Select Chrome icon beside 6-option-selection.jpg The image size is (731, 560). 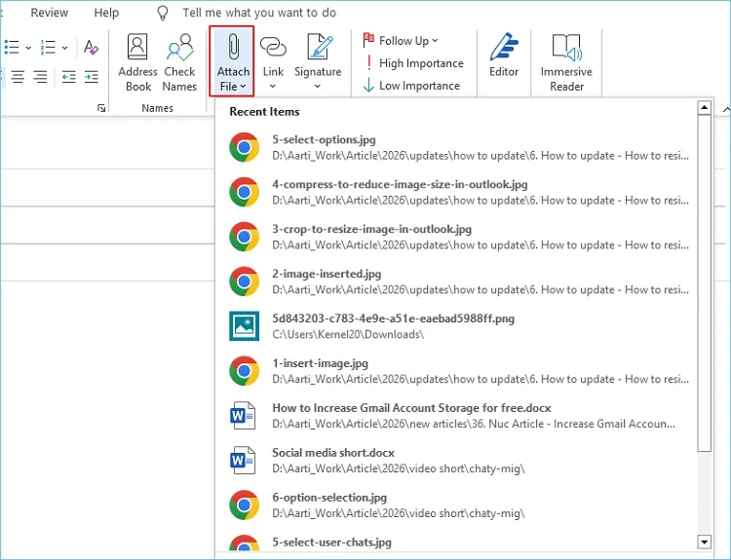pos(244,505)
